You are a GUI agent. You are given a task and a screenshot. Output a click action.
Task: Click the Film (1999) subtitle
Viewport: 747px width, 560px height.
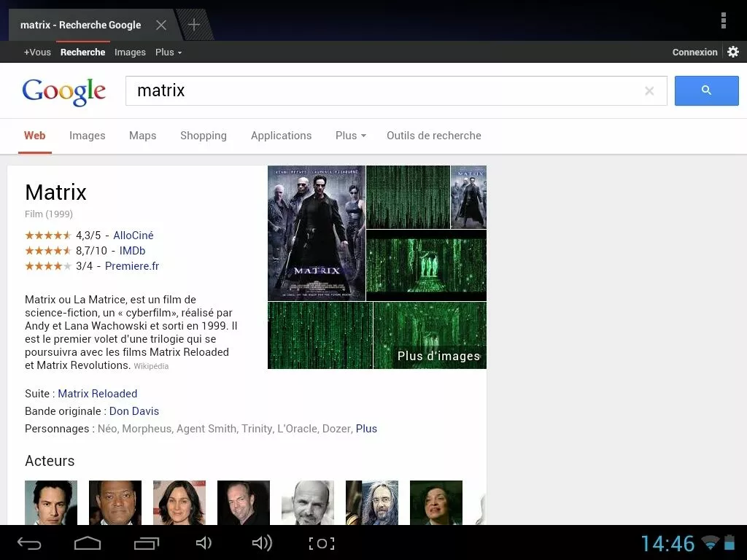point(49,214)
